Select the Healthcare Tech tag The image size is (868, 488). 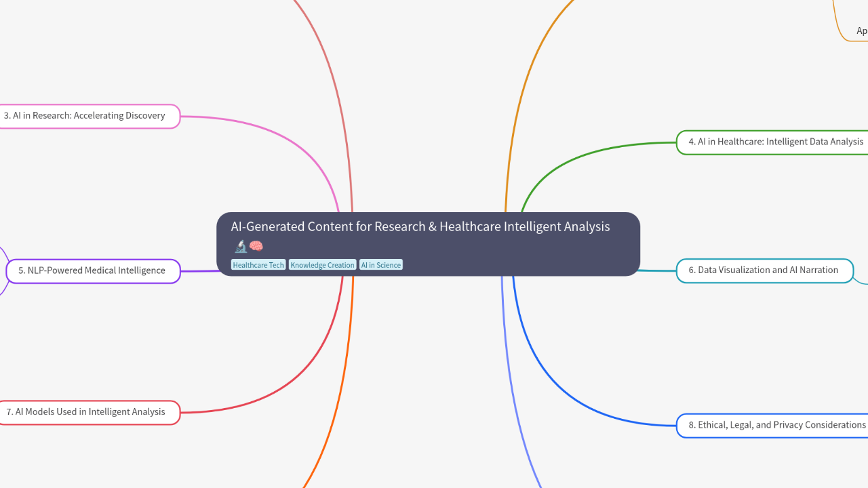(258, 265)
